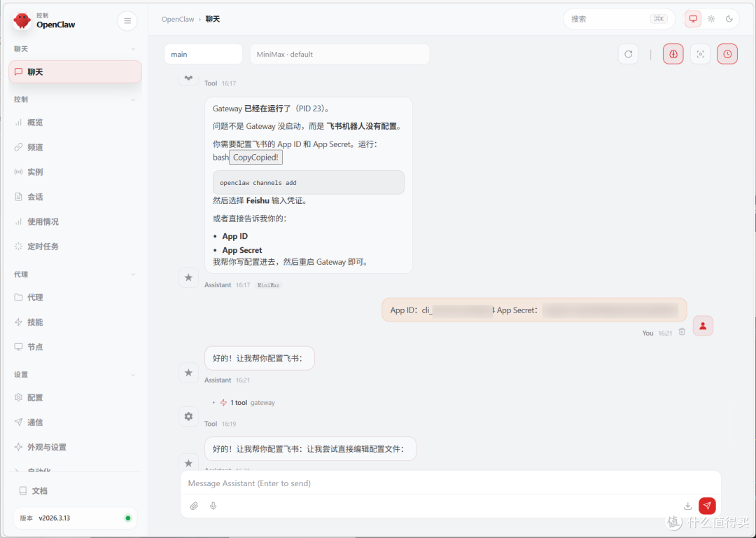
Task: Start voice input with microphone icon
Action: click(x=213, y=506)
